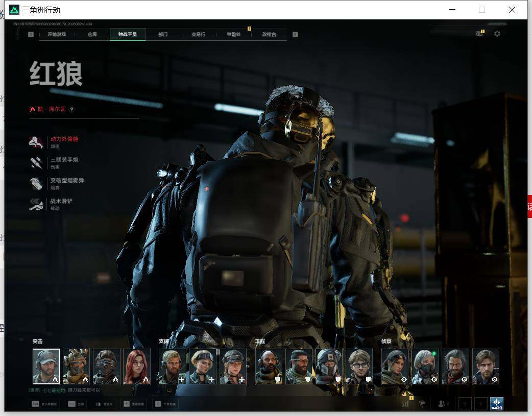This screenshot has width=532, height=416.
Task: Click the 三角洲行动 app logo in title bar
Action: click(x=14, y=10)
